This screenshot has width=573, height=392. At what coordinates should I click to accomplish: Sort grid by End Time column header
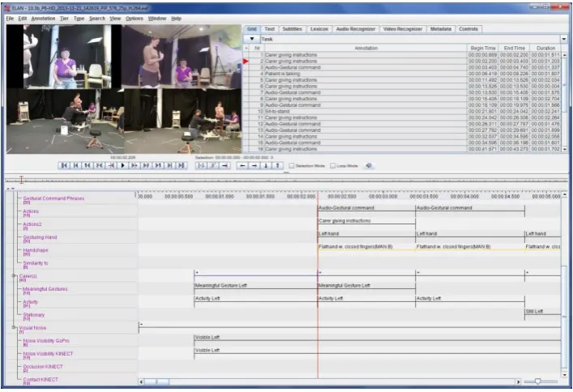pyautogui.click(x=515, y=48)
